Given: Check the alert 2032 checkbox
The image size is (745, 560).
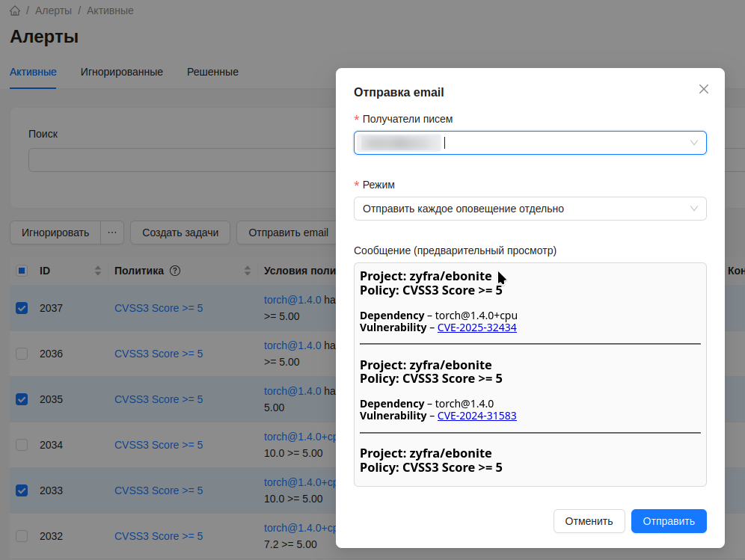Looking at the screenshot, I should 22,536.
